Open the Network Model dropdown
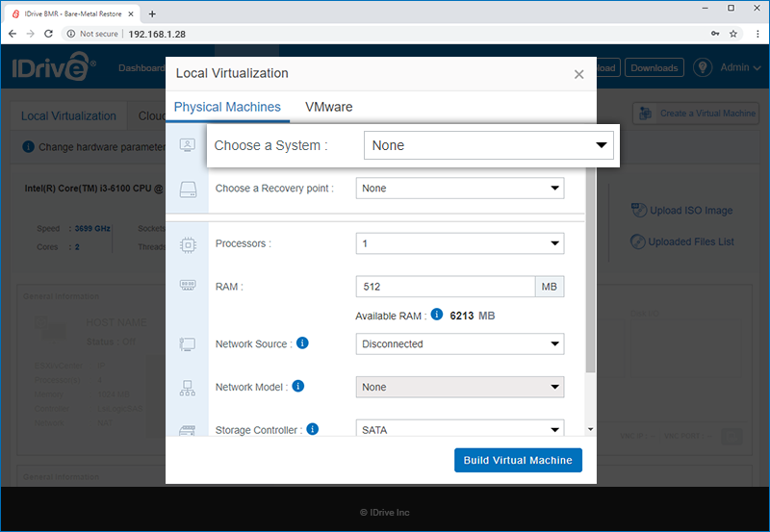Screen dimensions: 770x532 point(460,388)
